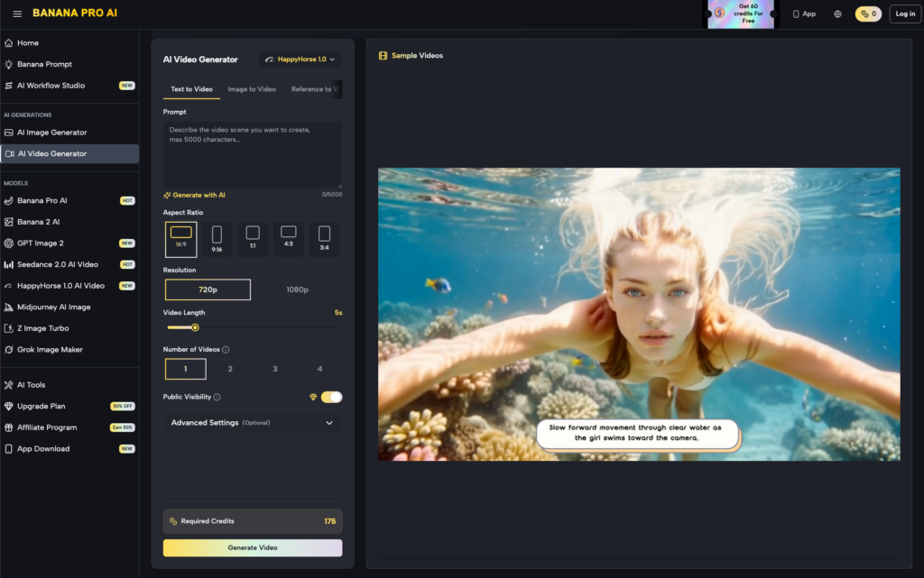Select 9:16 aspect ratio

click(x=217, y=239)
